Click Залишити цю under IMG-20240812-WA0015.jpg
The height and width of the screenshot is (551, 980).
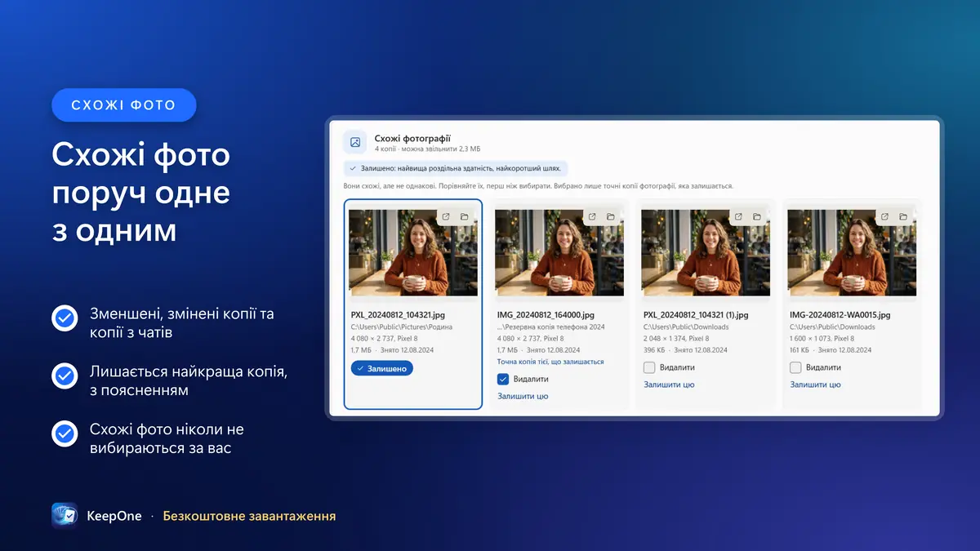815,384
